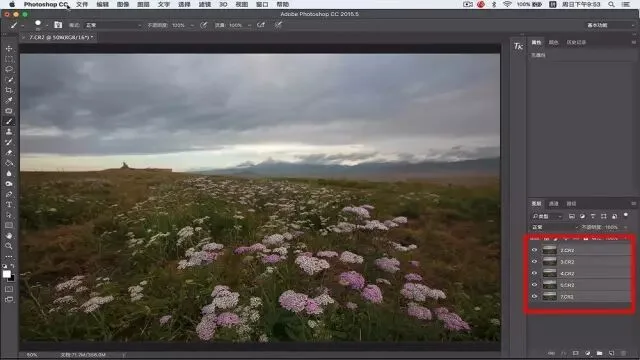
Task: Open the 滤镜 (Filter) menu
Action: pyautogui.click(x=205, y=4)
